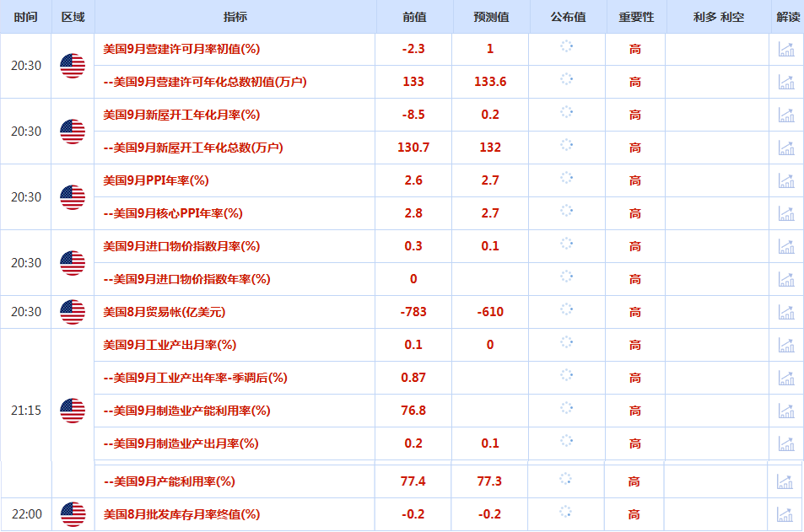Click the chart icon for 美国9月工业产出月率
The height and width of the screenshot is (532, 804).
786,346
